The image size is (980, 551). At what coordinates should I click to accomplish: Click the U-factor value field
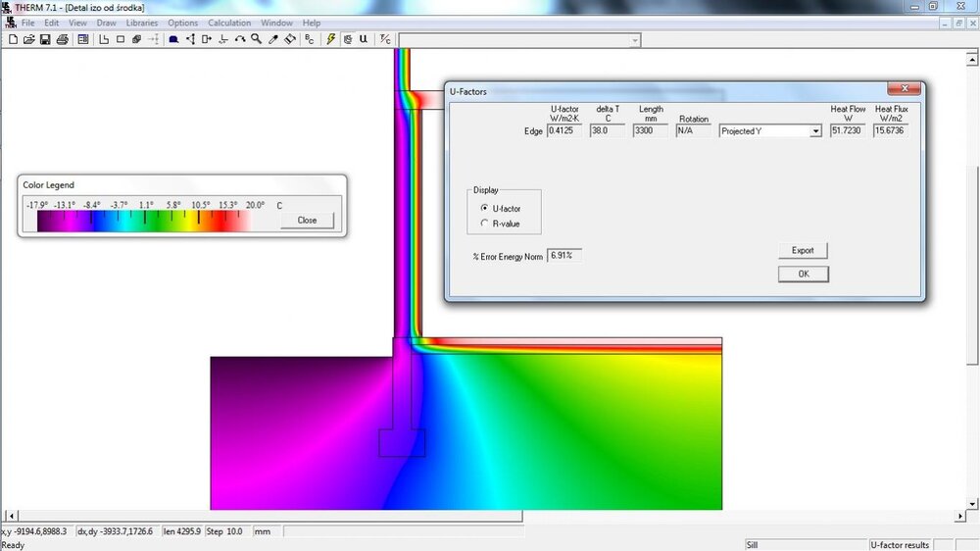point(564,131)
